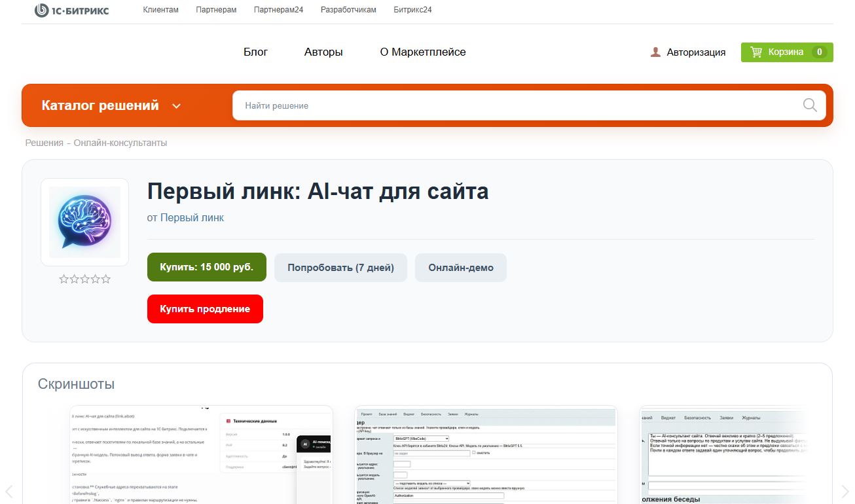Click Купить: 15 000 руб. button
This screenshot has height=504, width=855.
pos(207,267)
